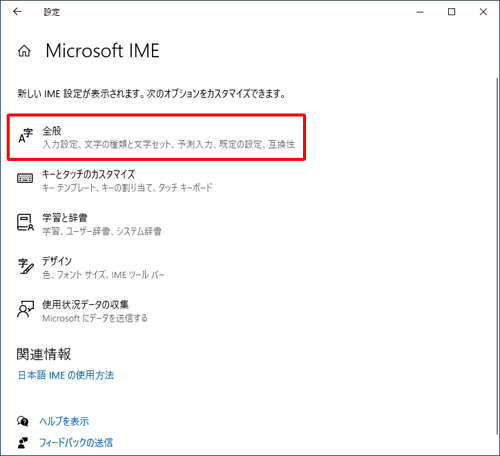Open キーとタッチのカスタマイズ settings
The width and height of the screenshot is (500, 456).
pos(115,181)
